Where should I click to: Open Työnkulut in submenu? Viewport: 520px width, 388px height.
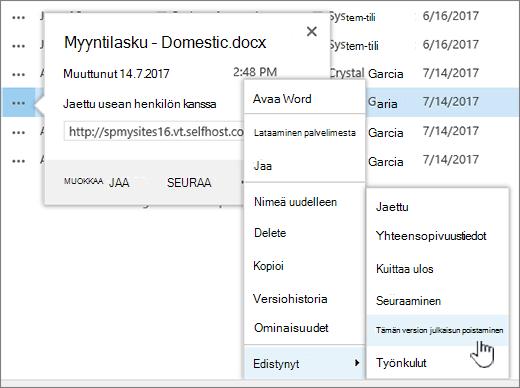click(x=437, y=363)
